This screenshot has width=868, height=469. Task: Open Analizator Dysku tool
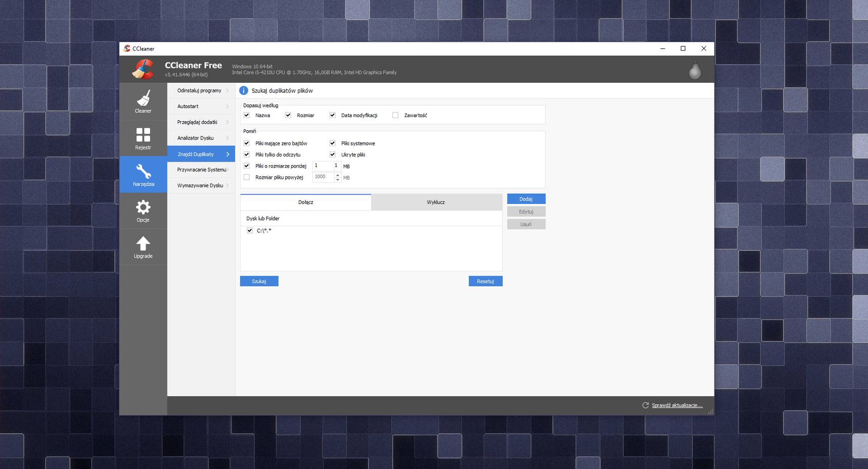coord(201,138)
